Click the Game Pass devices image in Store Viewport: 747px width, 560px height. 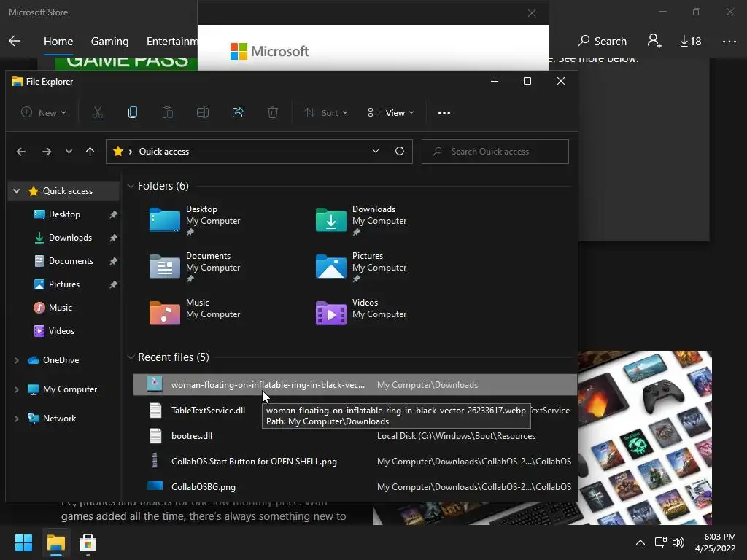tap(645, 437)
